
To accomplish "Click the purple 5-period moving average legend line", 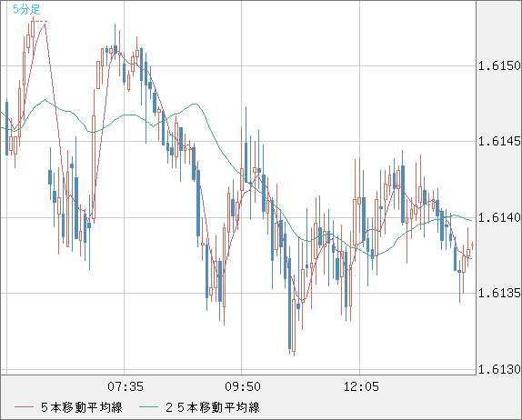I will click(24, 407).
